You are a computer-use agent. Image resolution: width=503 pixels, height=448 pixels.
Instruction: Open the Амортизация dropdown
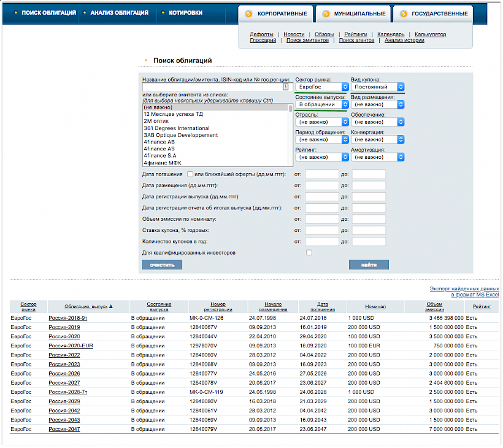click(x=378, y=157)
